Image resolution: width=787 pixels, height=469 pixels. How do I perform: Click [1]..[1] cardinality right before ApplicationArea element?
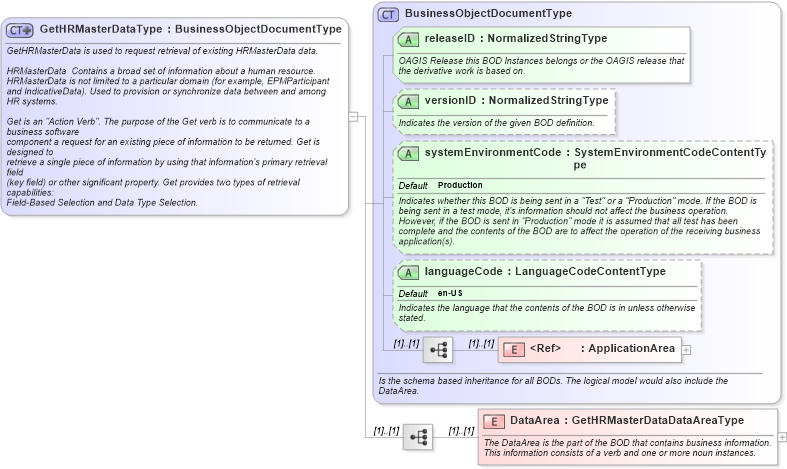(481, 344)
